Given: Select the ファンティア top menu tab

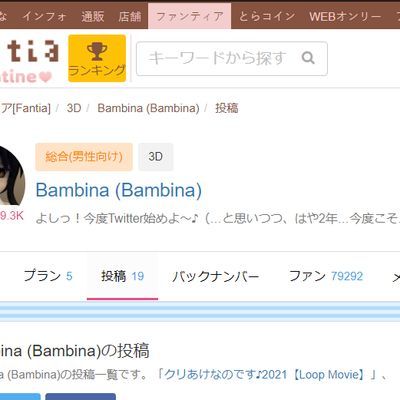Looking at the screenshot, I should pyautogui.click(x=189, y=16).
